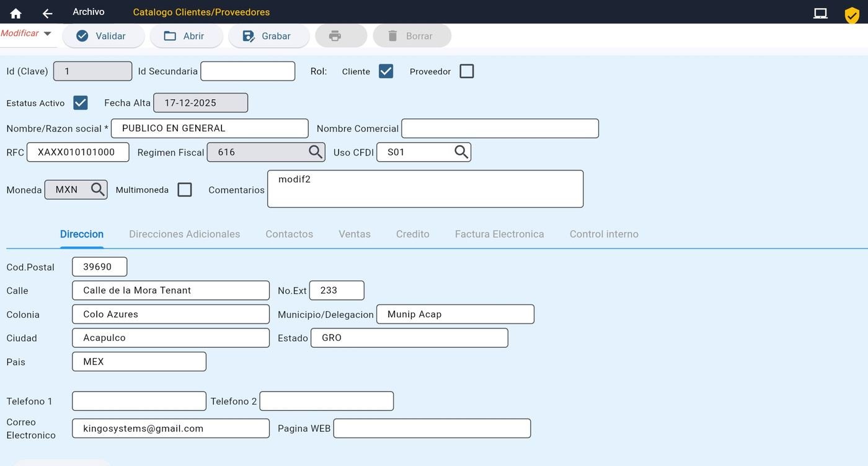Enable the Multimoneda checkbox
The height and width of the screenshot is (466, 868).
coord(185,190)
